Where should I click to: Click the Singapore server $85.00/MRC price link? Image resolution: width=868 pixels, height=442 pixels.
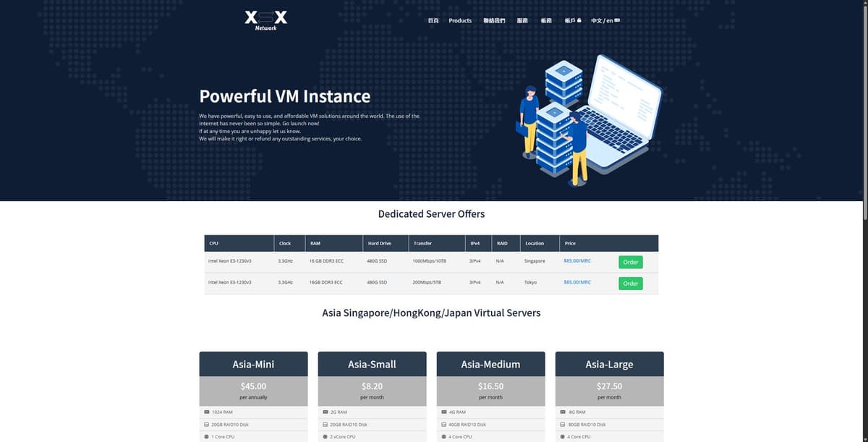[577, 260]
